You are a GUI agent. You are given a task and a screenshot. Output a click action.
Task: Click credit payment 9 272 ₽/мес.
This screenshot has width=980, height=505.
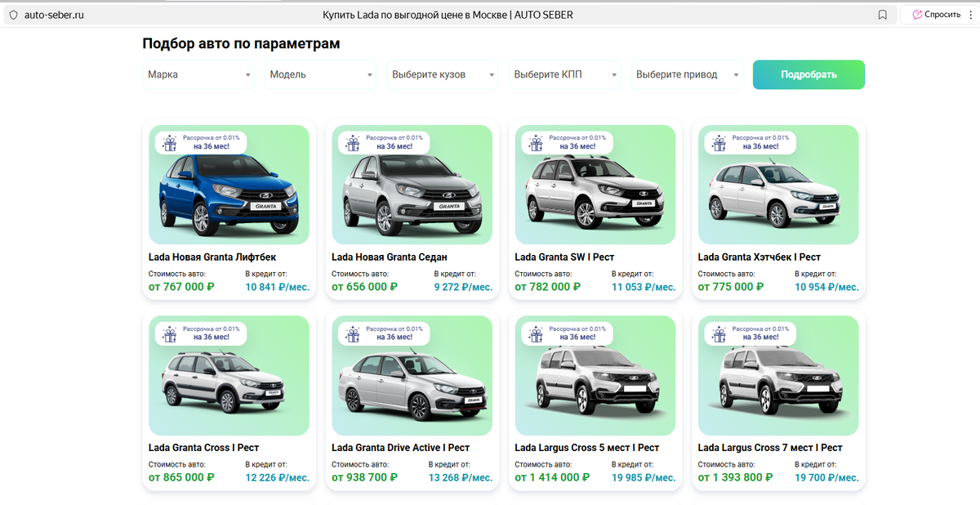[x=463, y=287]
